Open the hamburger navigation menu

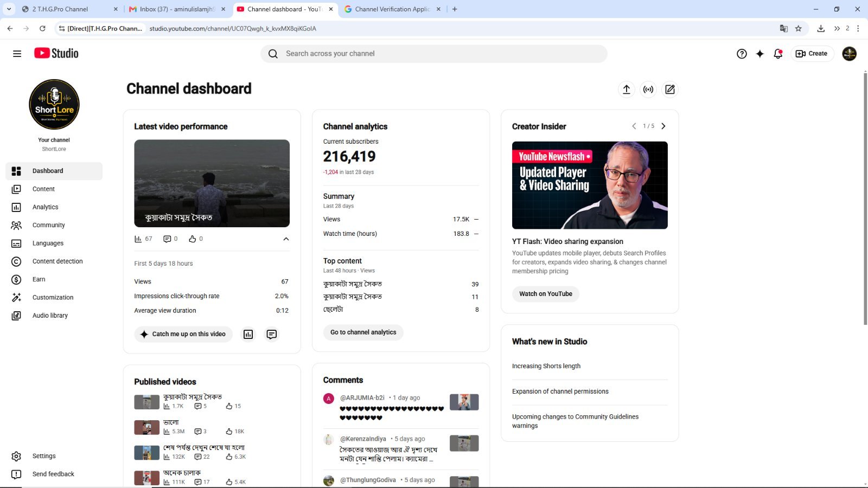tap(17, 54)
